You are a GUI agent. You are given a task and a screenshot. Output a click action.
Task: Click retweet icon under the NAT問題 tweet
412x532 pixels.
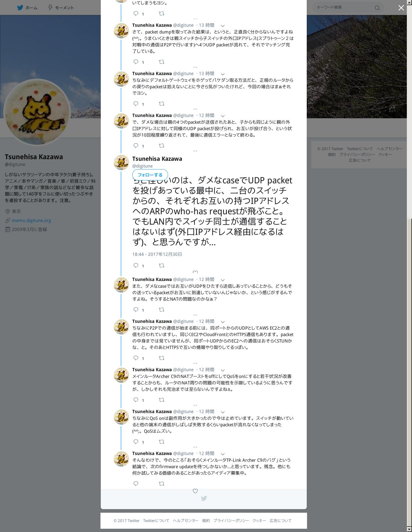[162, 310]
